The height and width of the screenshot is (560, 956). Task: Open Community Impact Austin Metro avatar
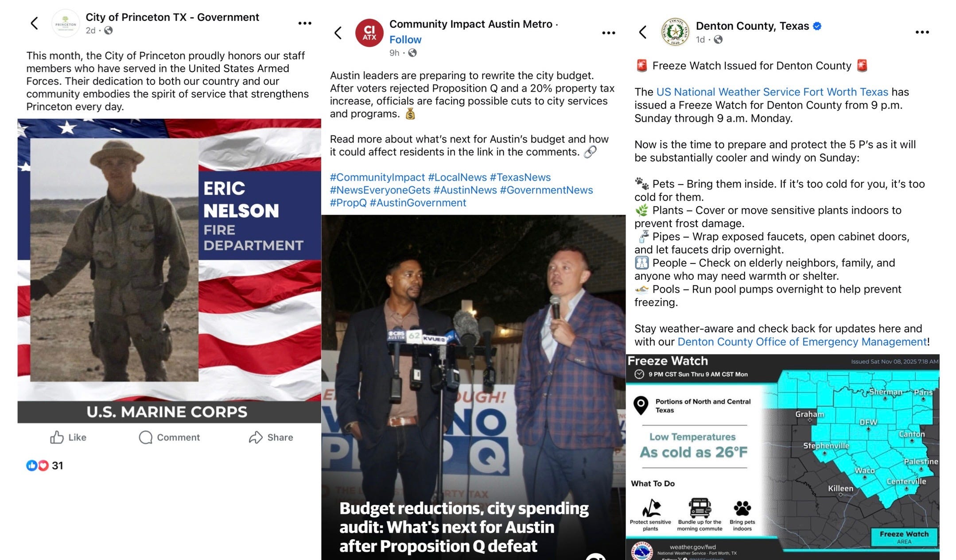369,33
